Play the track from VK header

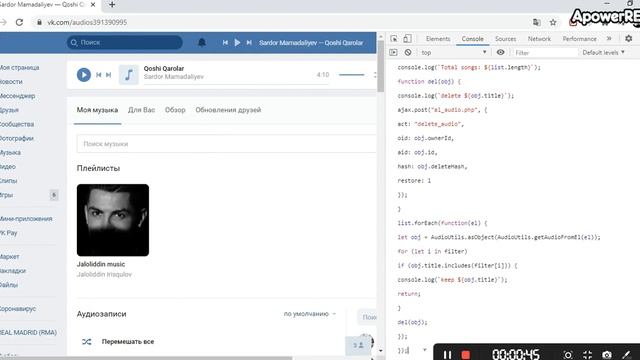237,42
